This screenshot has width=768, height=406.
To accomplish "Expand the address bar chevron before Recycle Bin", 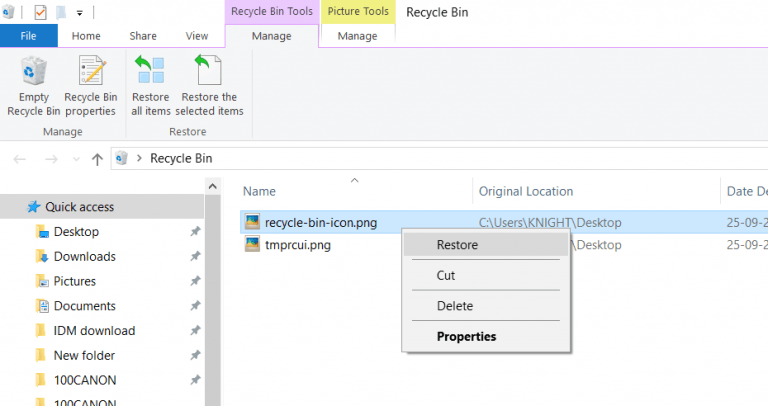I will pos(139,158).
